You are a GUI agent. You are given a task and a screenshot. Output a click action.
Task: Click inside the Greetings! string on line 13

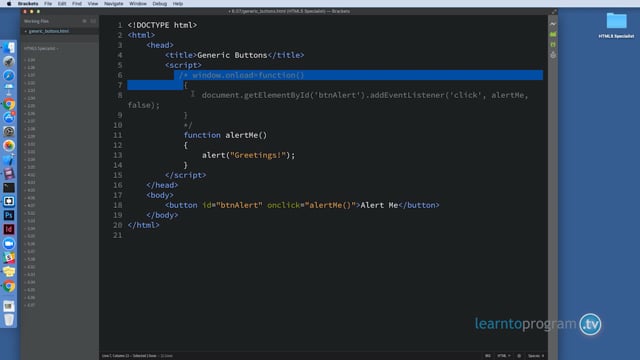point(258,155)
